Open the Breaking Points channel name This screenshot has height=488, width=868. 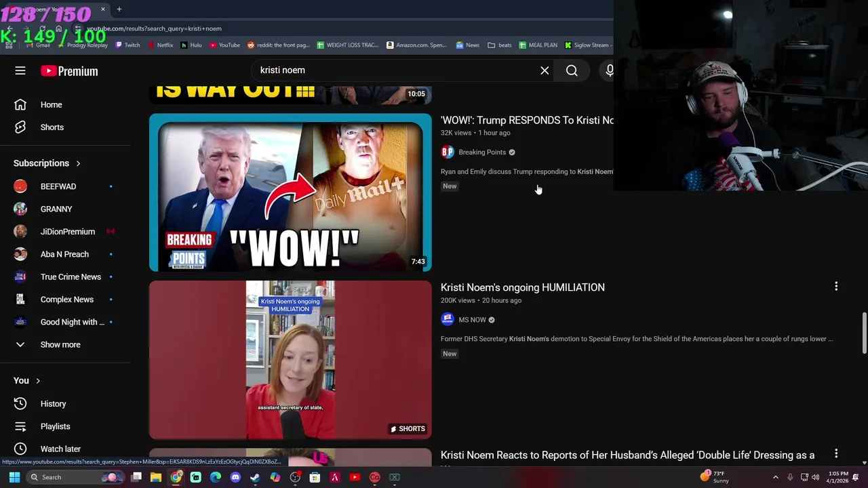pyautogui.click(x=482, y=152)
